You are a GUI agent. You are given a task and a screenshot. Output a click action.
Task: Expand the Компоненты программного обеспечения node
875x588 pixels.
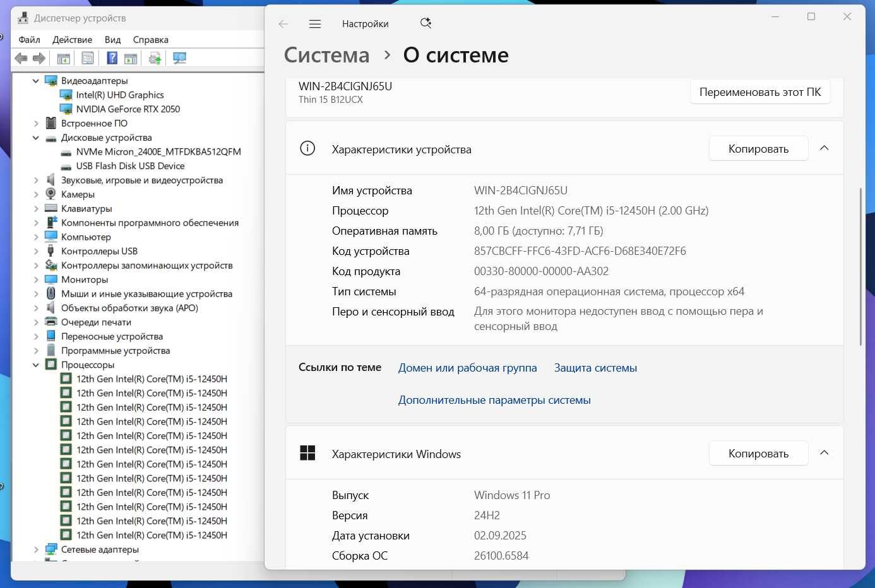click(x=36, y=223)
